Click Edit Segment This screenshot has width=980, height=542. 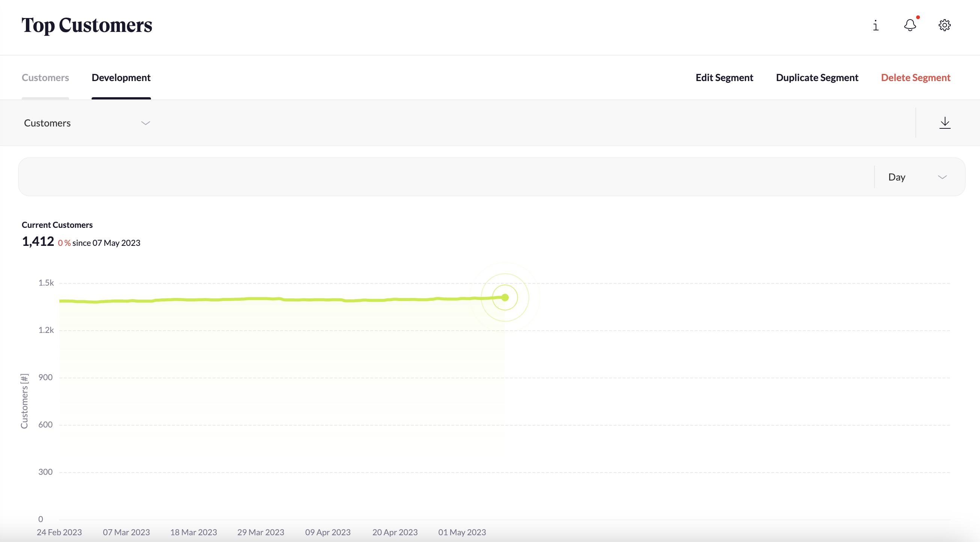724,78
